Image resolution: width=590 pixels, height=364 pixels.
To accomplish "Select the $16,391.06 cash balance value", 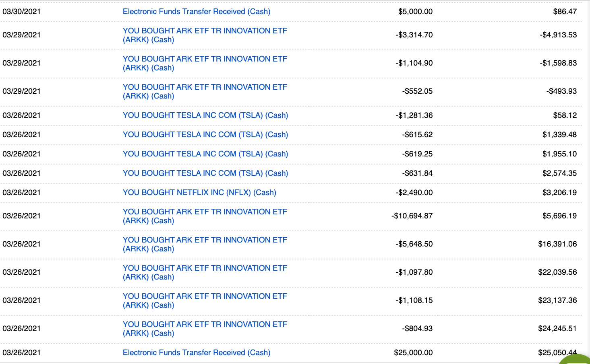I will point(557,244).
